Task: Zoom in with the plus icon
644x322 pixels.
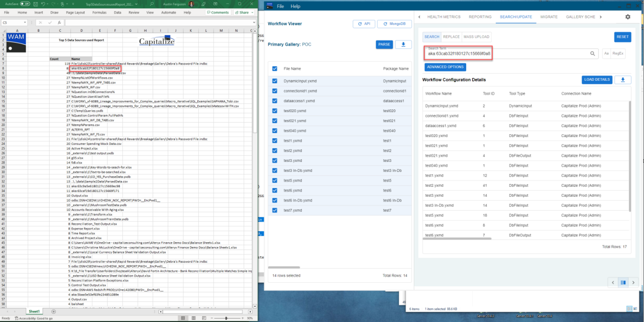Action: point(243,318)
